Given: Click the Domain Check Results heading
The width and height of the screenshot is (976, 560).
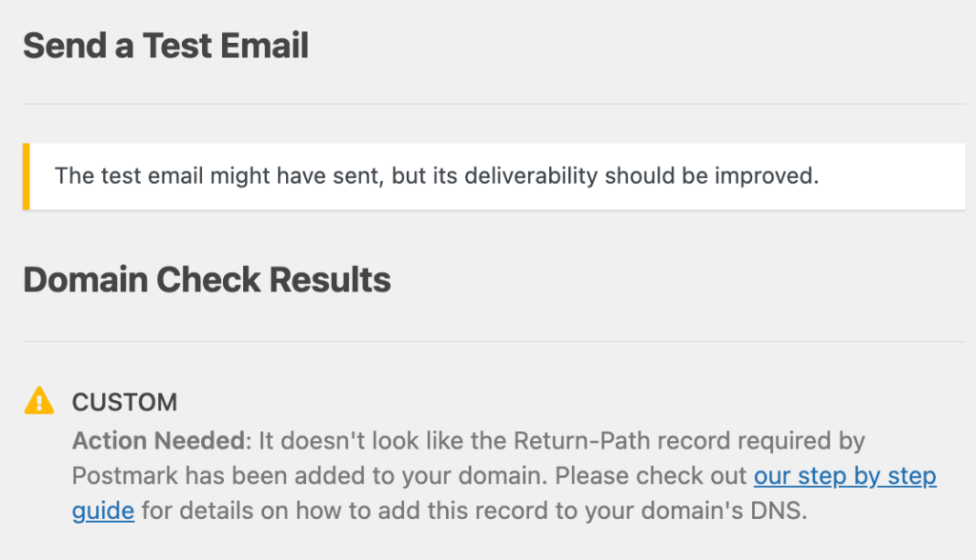Looking at the screenshot, I should [x=208, y=279].
